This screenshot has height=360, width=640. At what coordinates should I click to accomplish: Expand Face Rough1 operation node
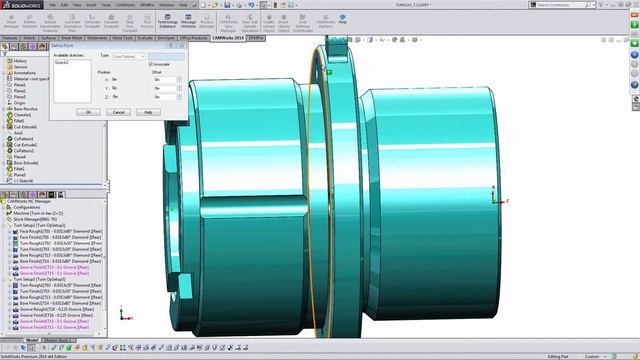pos(10,231)
